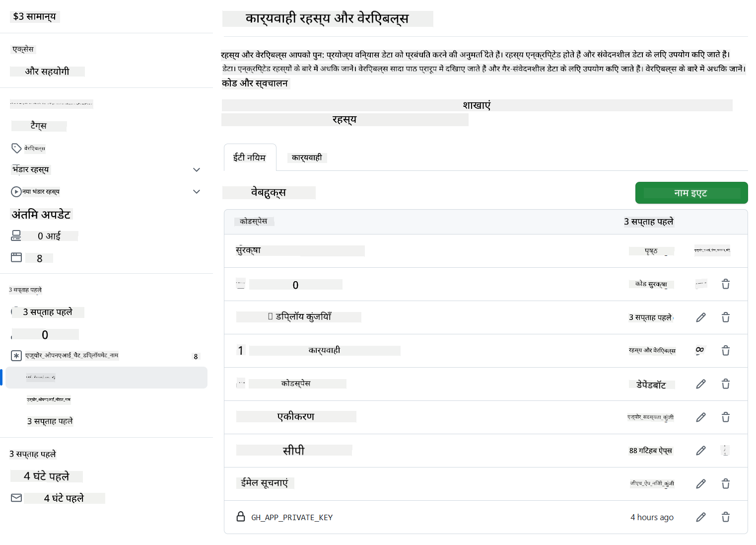The width and height of the screenshot is (756, 545).
Task: Click the '4 hours ago' timestamp
Action: (652, 517)
